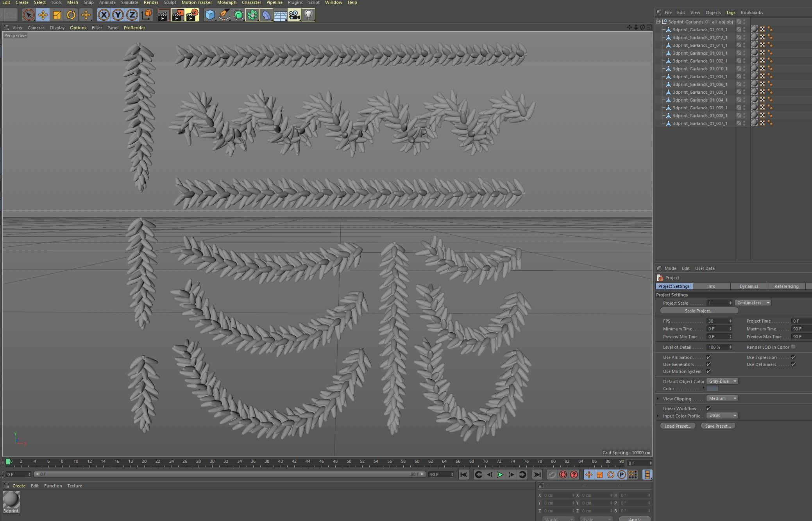
Task: Click frame 30 on timeline ruler
Action: click(x=212, y=462)
